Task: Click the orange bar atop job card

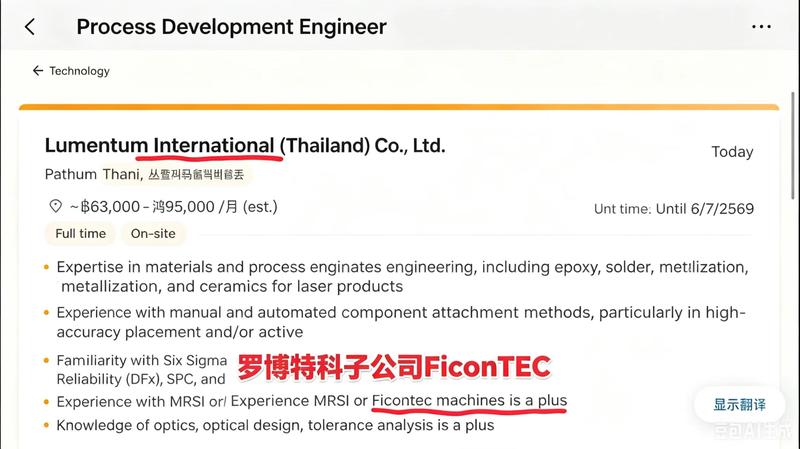Action: pyautogui.click(x=399, y=107)
